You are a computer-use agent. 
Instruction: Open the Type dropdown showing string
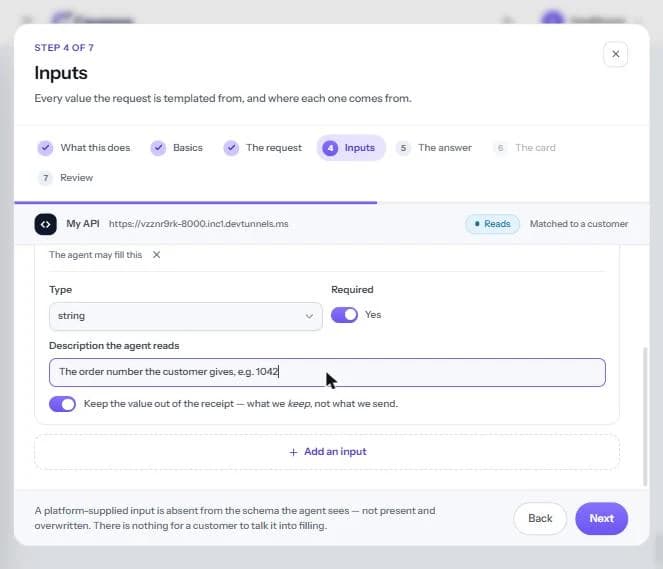(x=186, y=316)
